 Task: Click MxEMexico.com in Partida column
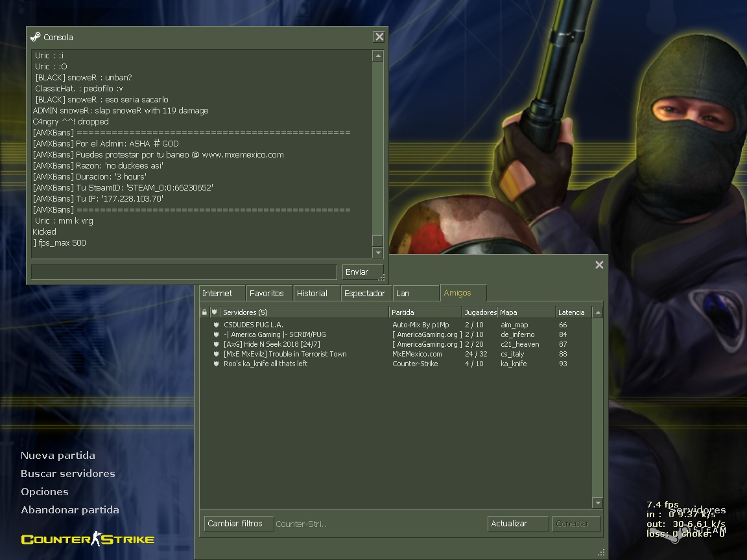pos(417,354)
